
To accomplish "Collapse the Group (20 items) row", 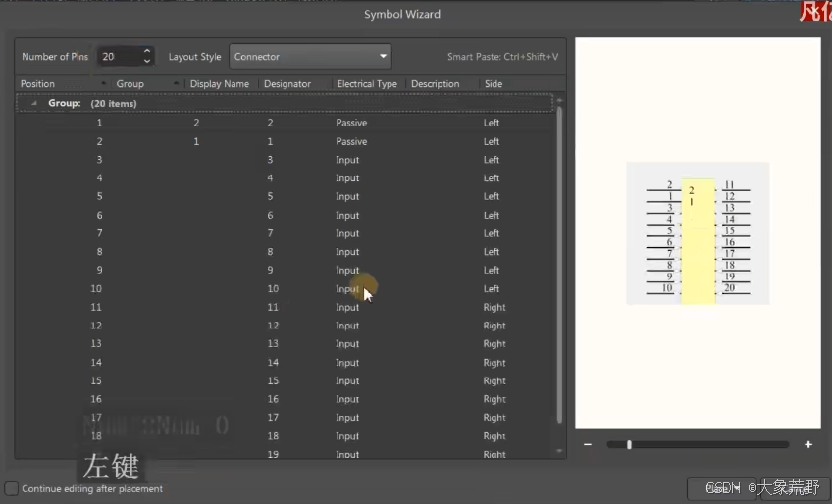I will click(x=34, y=103).
